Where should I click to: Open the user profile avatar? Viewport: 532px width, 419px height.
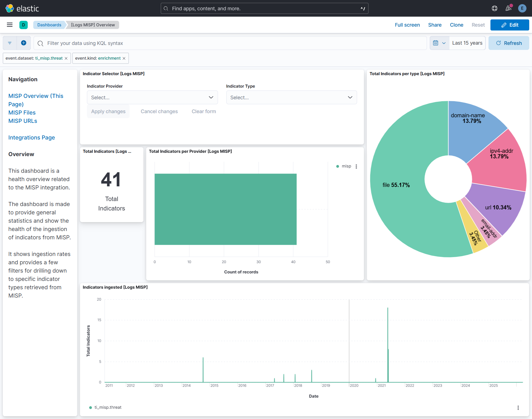[x=522, y=8]
